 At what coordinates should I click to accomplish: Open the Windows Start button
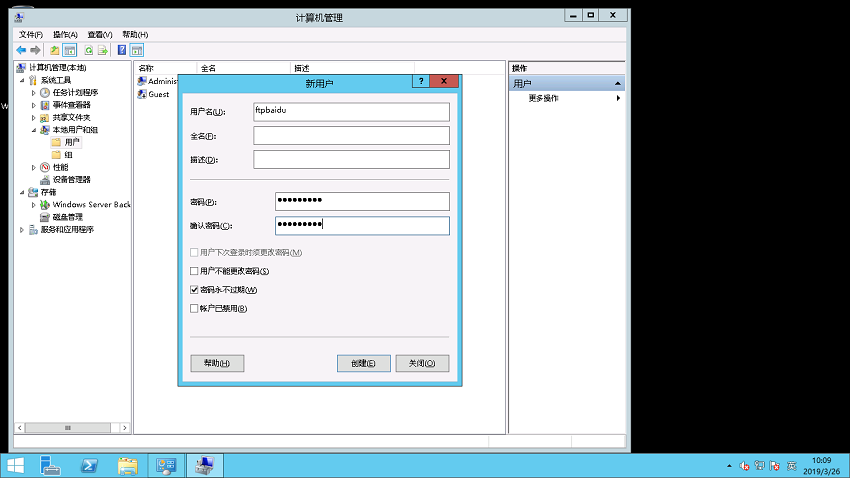tap(15, 466)
